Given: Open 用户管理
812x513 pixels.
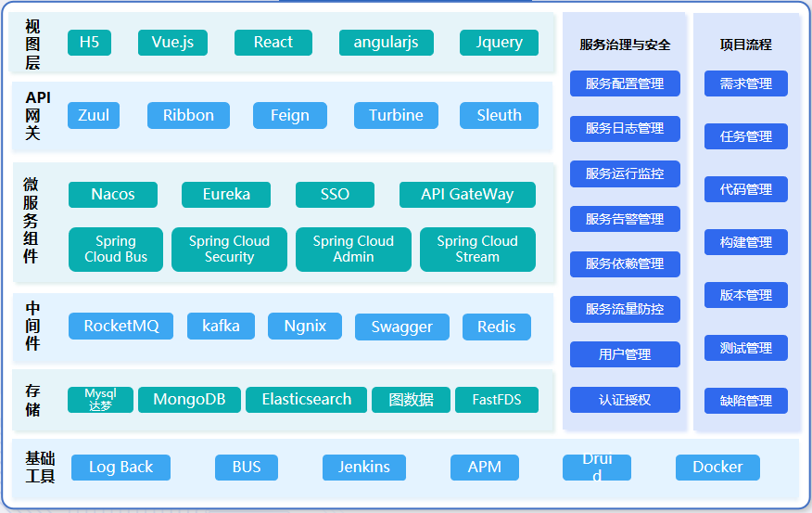Looking at the screenshot, I should (x=625, y=354).
